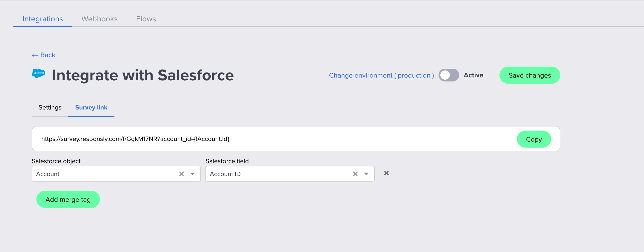
Task: Toggle the integration to Active
Action: tap(449, 75)
